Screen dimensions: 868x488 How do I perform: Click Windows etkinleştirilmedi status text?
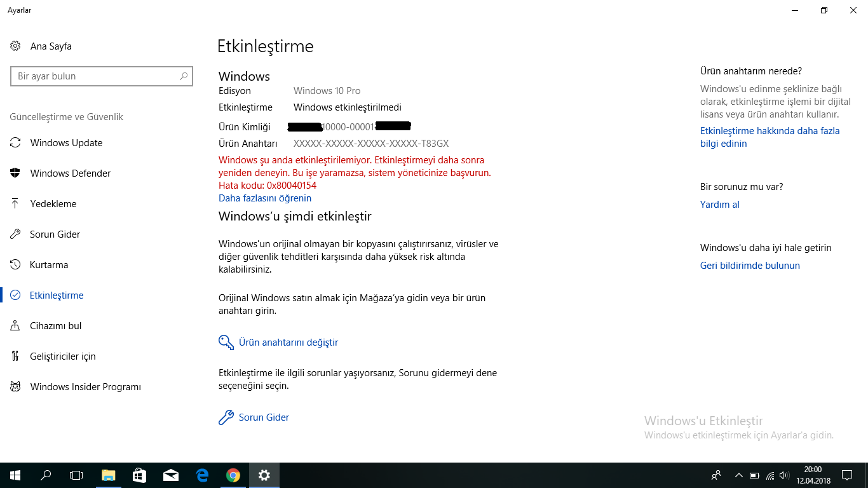tap(348, 107)
